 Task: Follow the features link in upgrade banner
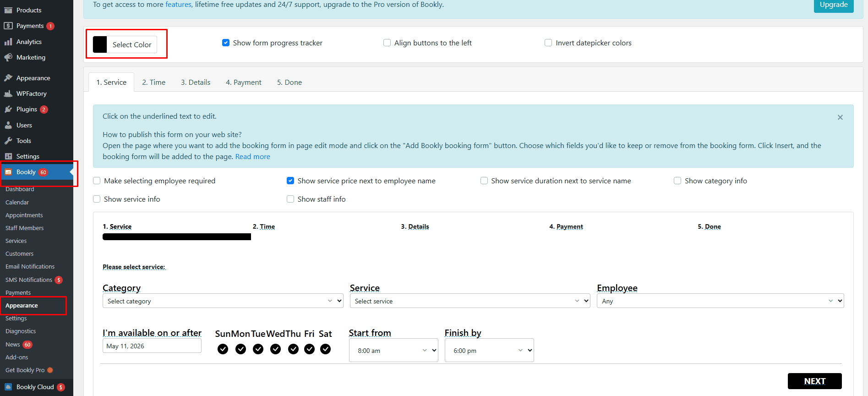click(x=178, y=5)
